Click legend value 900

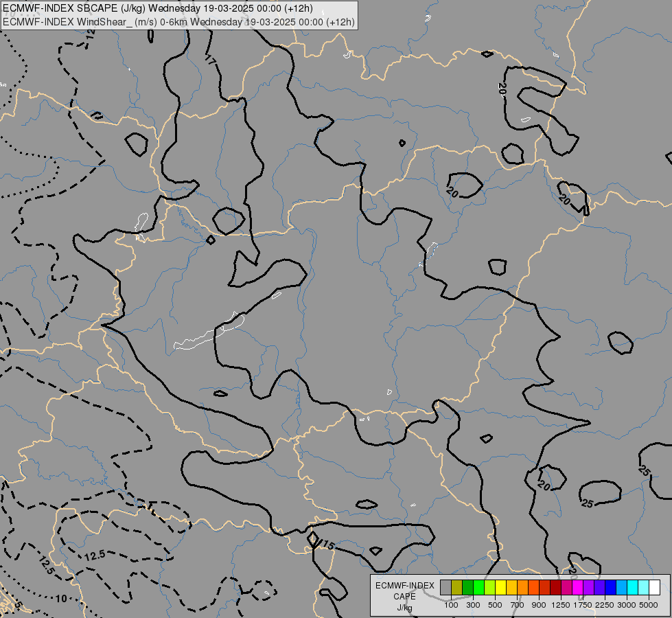tap(539, 605)
